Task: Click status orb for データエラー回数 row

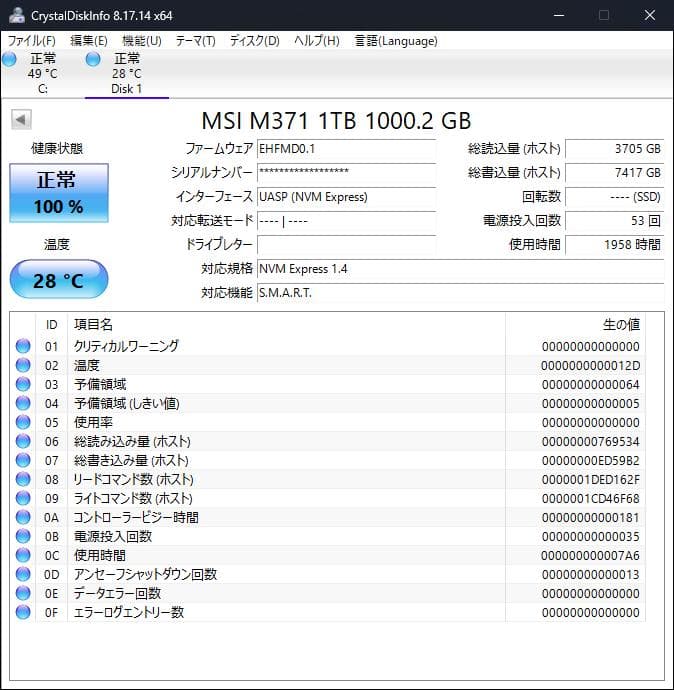Action: (23, 593)
